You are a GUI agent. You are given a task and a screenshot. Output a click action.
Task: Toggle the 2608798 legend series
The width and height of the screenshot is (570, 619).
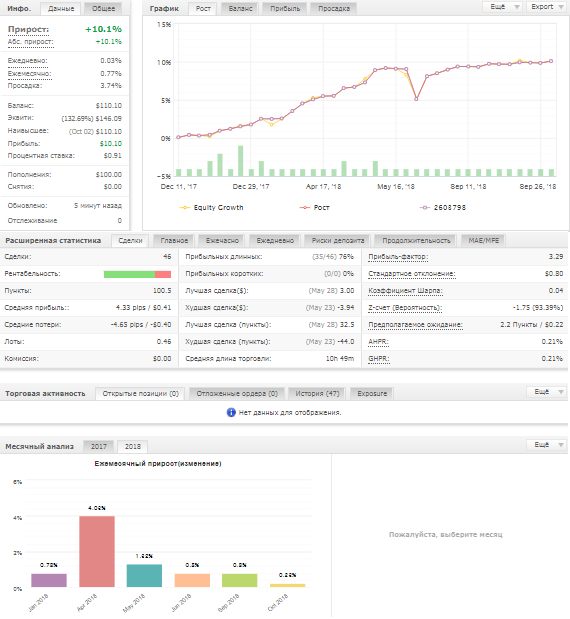coord(443,208)
